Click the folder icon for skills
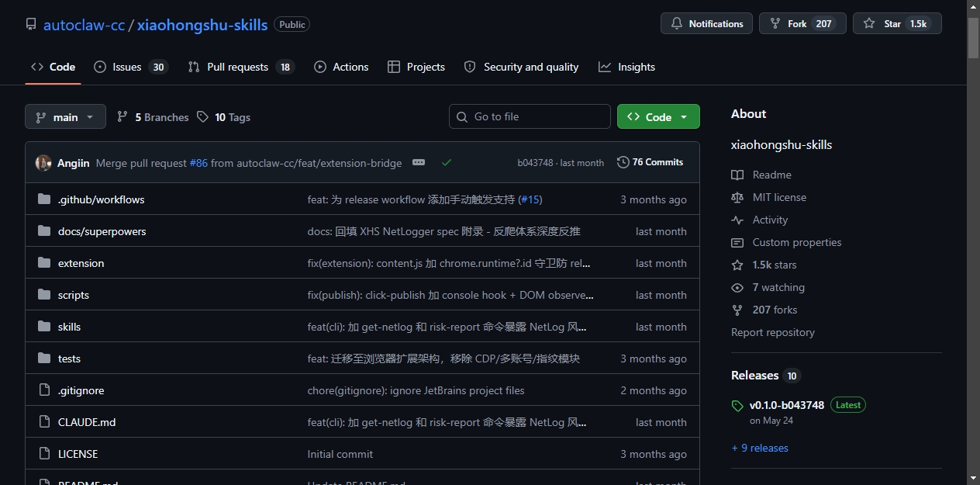 44,327
